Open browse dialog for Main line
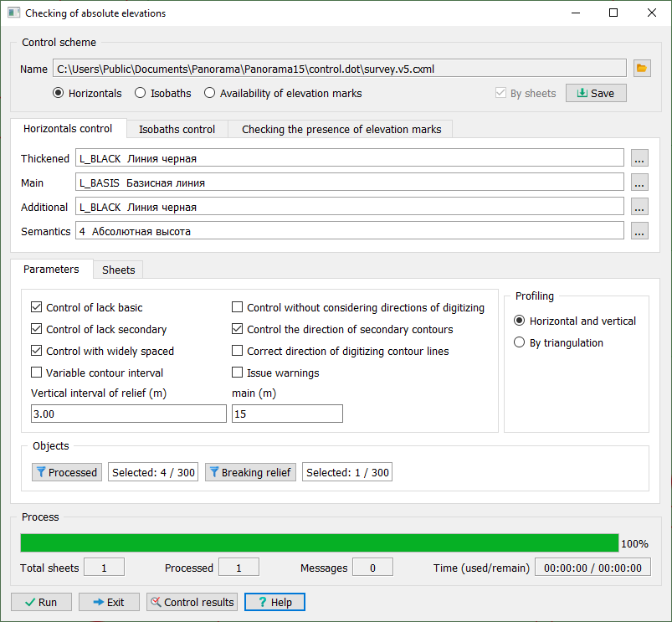672x622 pixels. click(x=640, y=182)
